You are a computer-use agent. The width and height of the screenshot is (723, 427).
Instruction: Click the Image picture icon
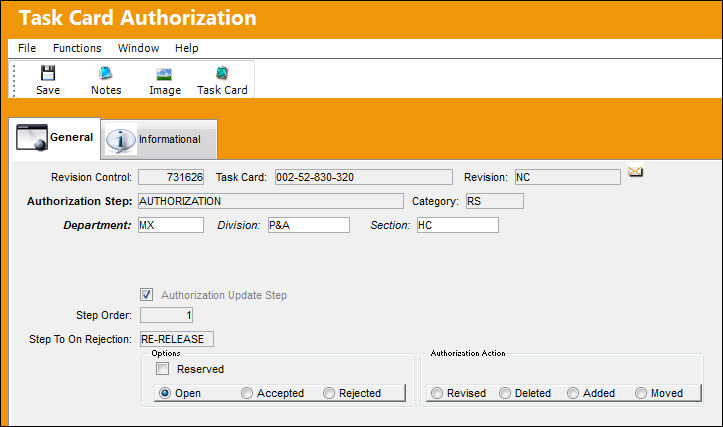tap(164, 74)
